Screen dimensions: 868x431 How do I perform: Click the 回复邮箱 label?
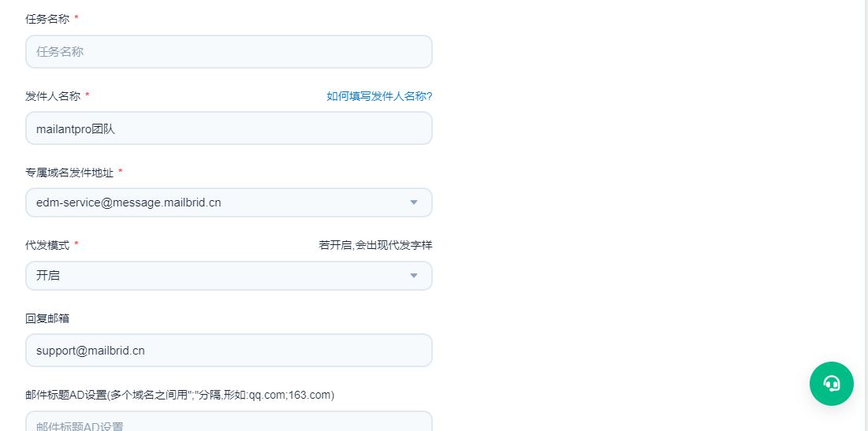(47, 318)
